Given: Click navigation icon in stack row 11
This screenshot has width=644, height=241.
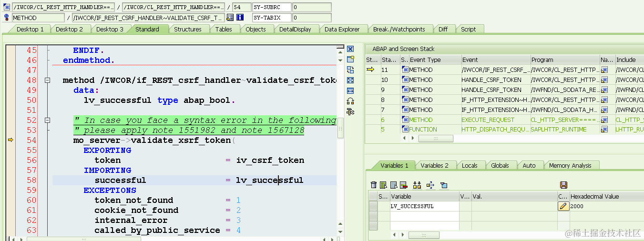Looking at the screenshot, I should 604,70.
